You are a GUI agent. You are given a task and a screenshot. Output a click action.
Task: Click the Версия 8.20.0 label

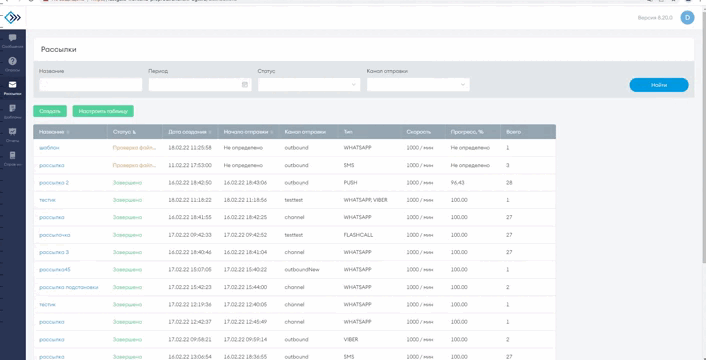tap(655, 18)
